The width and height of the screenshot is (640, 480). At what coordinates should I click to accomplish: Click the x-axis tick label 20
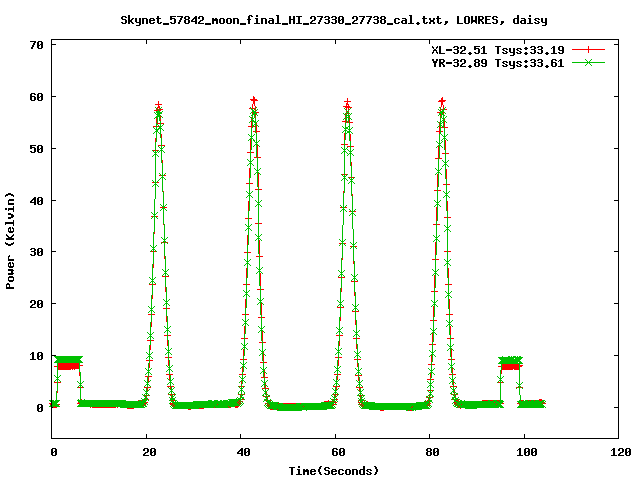coord(149,452)
